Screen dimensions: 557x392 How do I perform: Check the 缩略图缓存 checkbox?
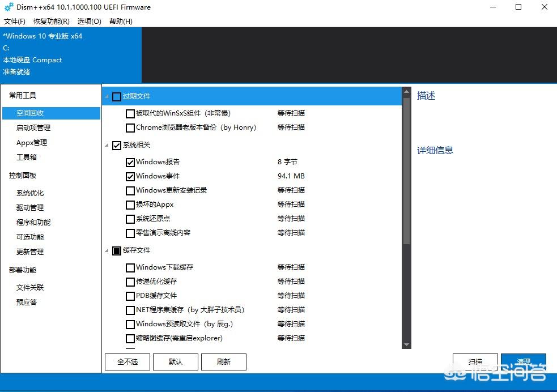130,338
